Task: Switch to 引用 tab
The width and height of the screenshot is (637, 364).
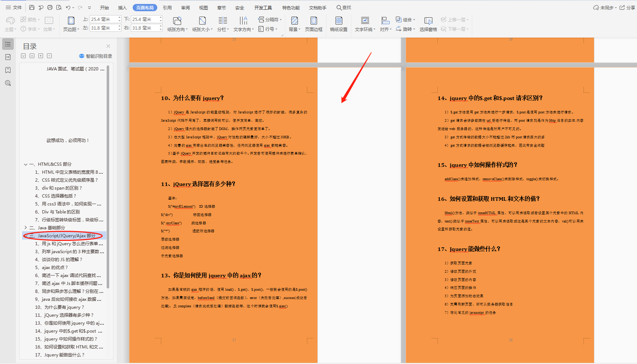Action: pos(167,8)
